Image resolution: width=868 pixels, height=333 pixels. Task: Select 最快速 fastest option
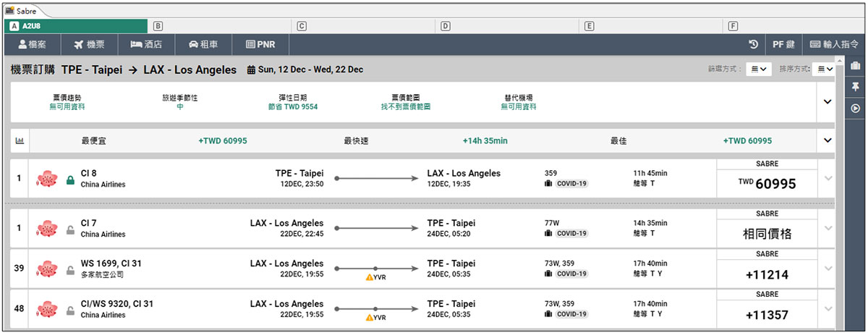[357, 141]
